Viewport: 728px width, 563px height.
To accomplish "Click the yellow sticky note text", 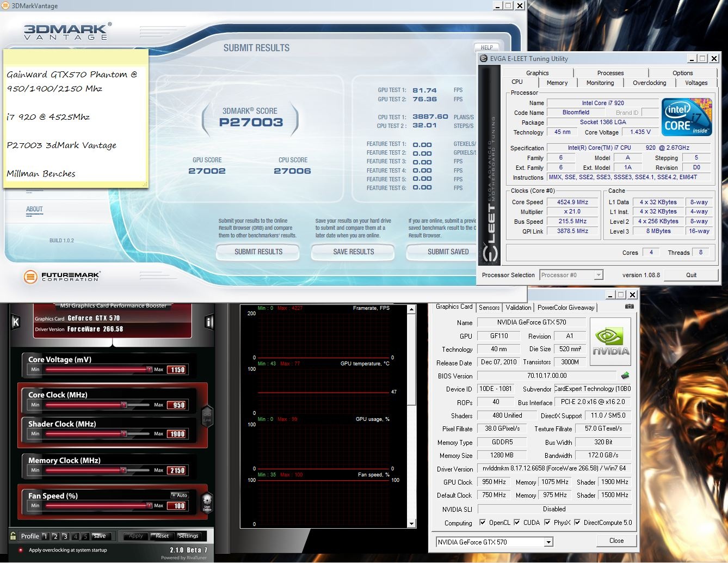I will pos(72,124).
